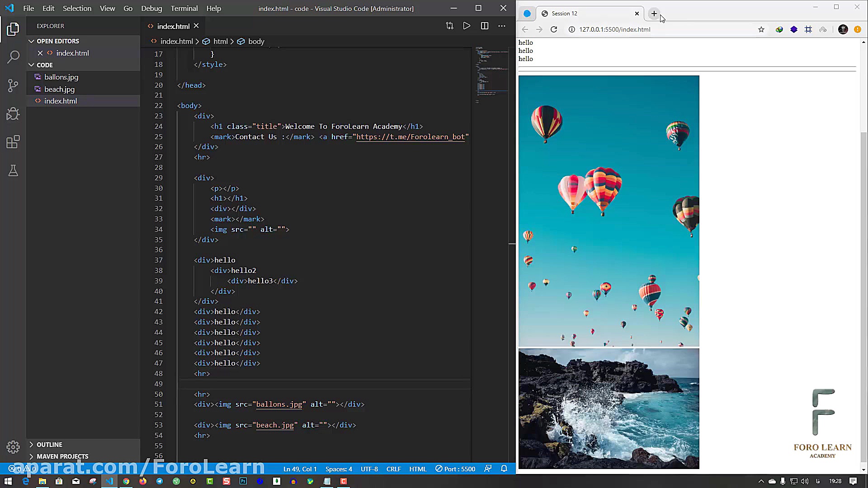This screenshot has height=488, width=868.
Task: Open ballons.jpg in the explorer
Action: point(61,77)
